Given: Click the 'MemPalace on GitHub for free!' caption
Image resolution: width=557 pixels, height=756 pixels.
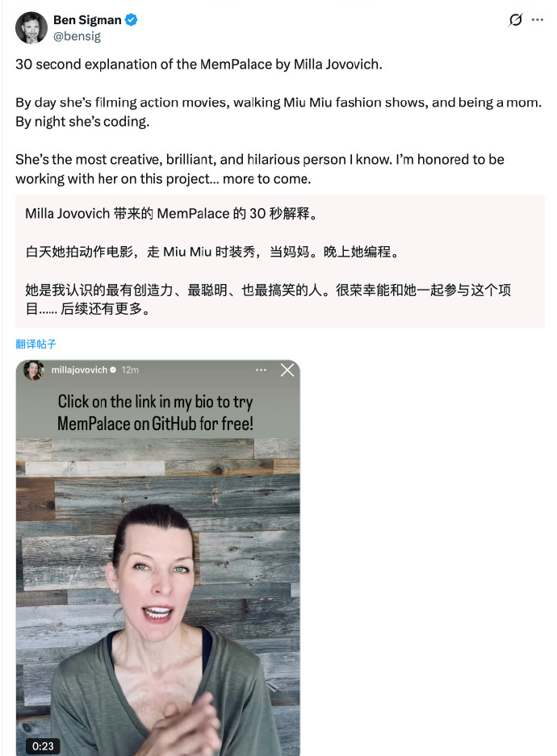Looking at the screenshot, I should pyautogui.click(x=155, y=424).
